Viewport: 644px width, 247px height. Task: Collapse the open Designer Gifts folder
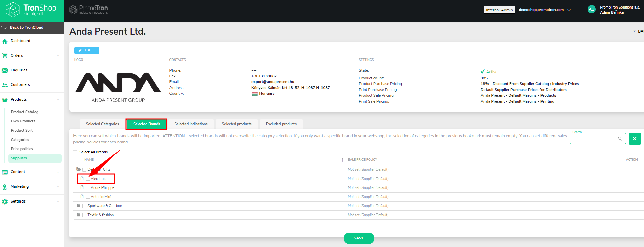point(79,169)
